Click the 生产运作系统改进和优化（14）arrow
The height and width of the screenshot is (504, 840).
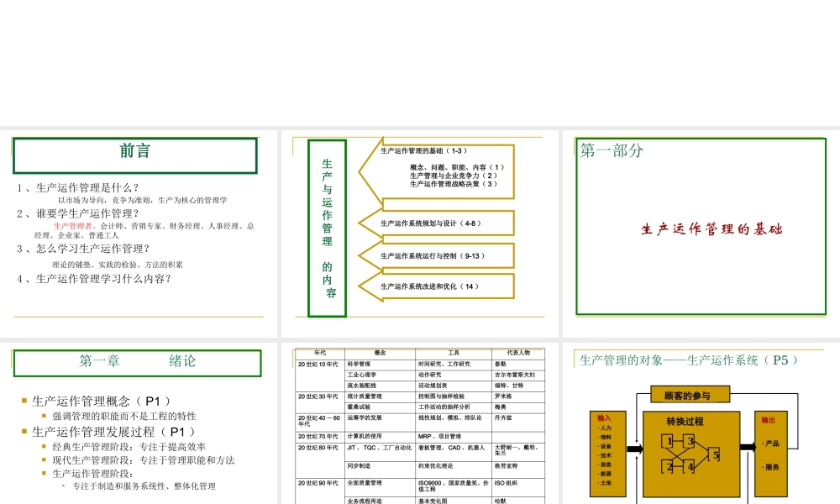(x=437, y=286)
